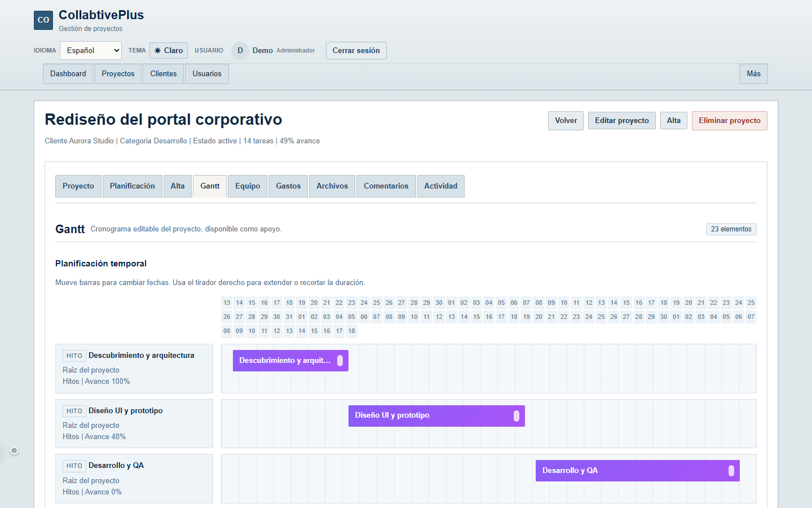Click the Alta button next to Editar proyecto
812x508 pixels.
(x=674, y=121)
